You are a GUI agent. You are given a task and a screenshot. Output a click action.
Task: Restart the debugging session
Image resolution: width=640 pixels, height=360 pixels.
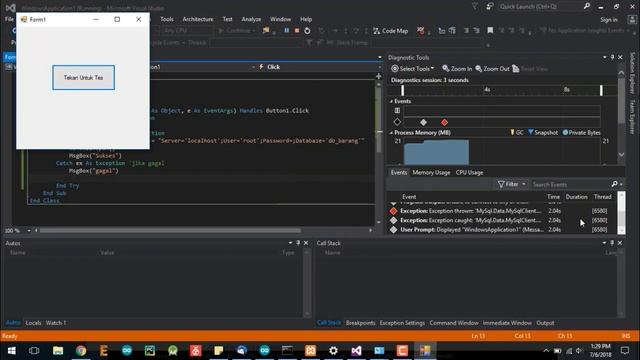[307, 31]
